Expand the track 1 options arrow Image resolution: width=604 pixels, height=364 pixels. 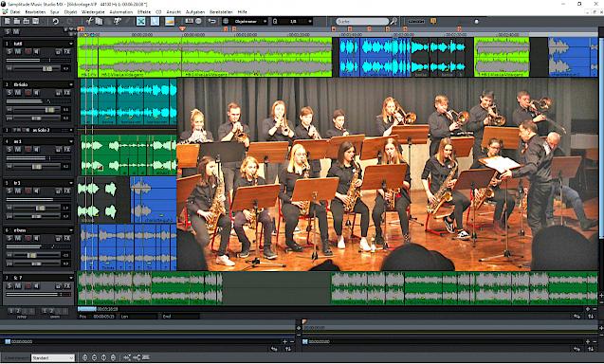pyautogui.click(x=71, y=44)
